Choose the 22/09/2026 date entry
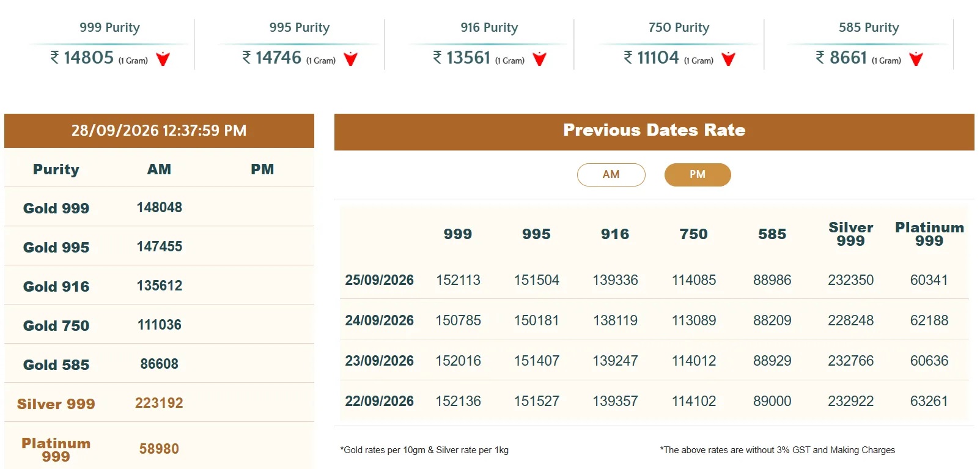Image resolution: width=980 pixels, height=469 pixels. [379, 401]
